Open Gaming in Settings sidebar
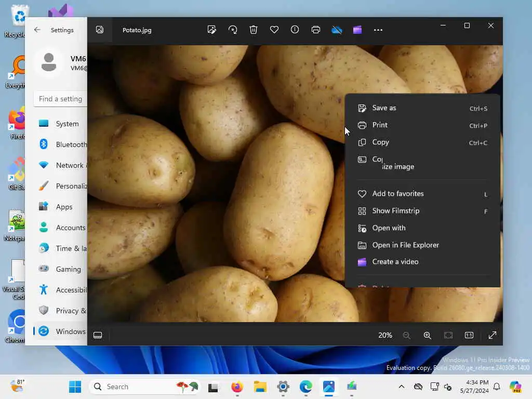 click(61, 269)
